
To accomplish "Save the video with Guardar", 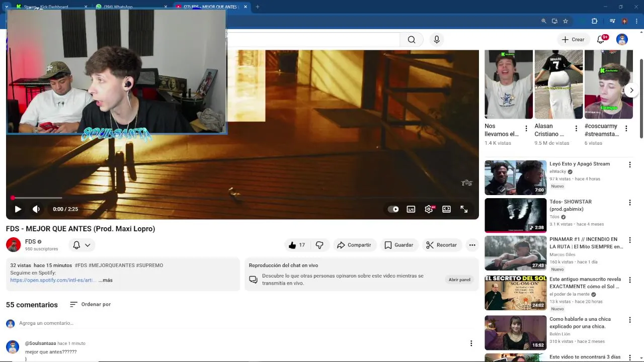I will coord(399,245).
